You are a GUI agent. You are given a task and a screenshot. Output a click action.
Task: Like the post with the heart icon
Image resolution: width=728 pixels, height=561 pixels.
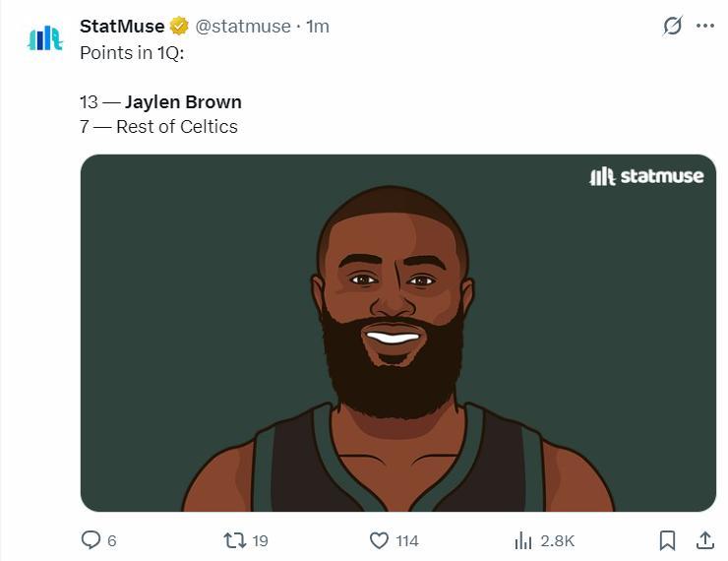click(x=379, y=540)
